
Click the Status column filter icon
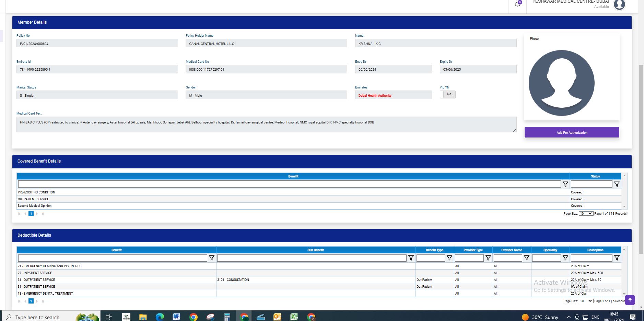click(x=617, y=184)
